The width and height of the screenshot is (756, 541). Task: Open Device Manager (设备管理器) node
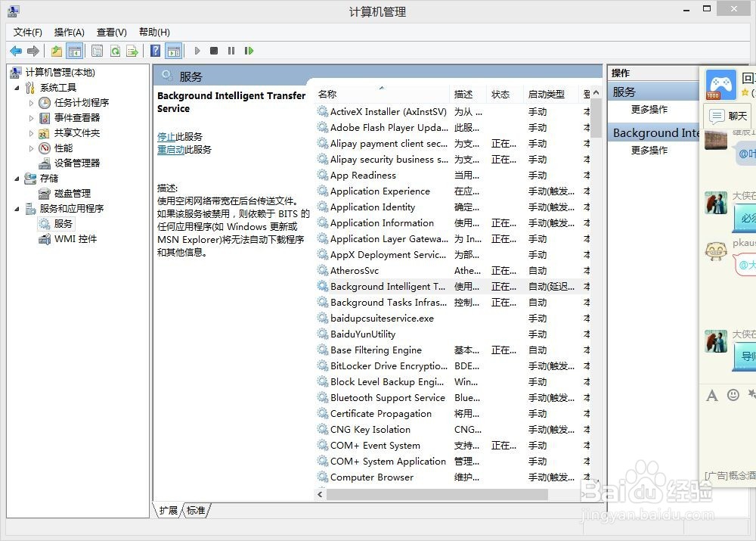tap(76, 163)
